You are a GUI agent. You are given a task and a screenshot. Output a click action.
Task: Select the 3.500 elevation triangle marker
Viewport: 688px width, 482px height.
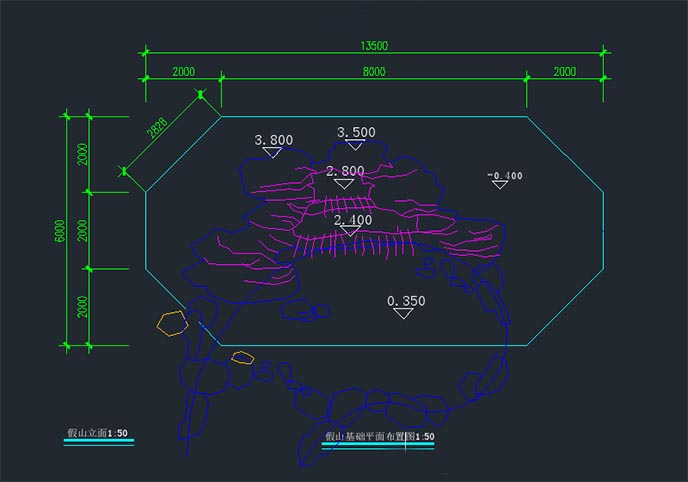356,145
